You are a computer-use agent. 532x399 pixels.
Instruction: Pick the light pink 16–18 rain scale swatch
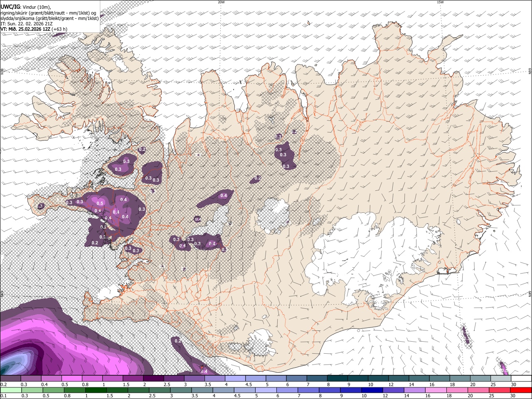click(436, 390)
